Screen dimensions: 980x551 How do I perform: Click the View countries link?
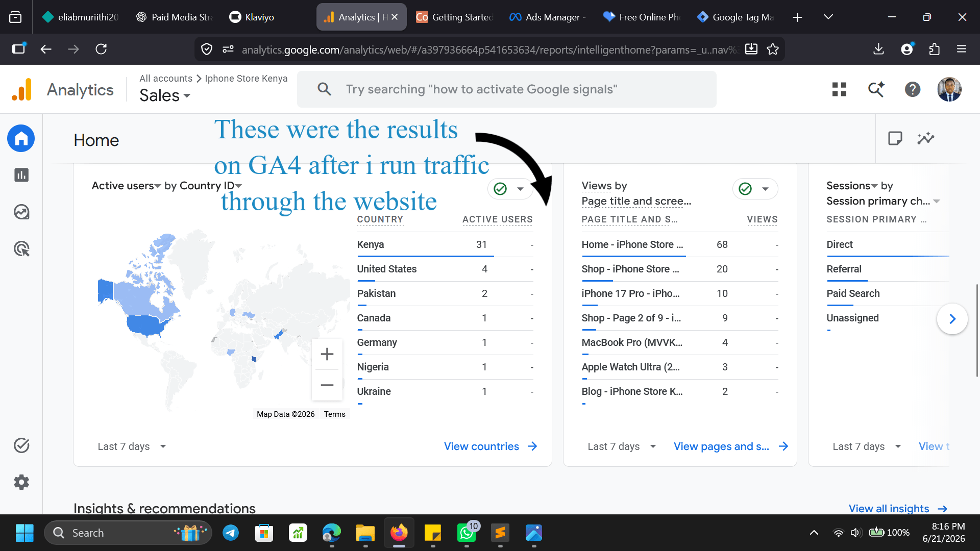coord(491,446)
